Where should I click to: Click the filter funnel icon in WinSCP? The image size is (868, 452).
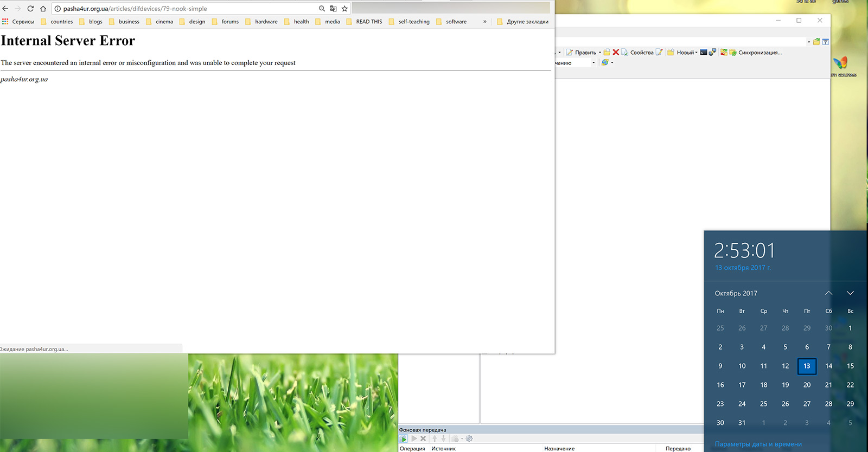coord(826,42)
